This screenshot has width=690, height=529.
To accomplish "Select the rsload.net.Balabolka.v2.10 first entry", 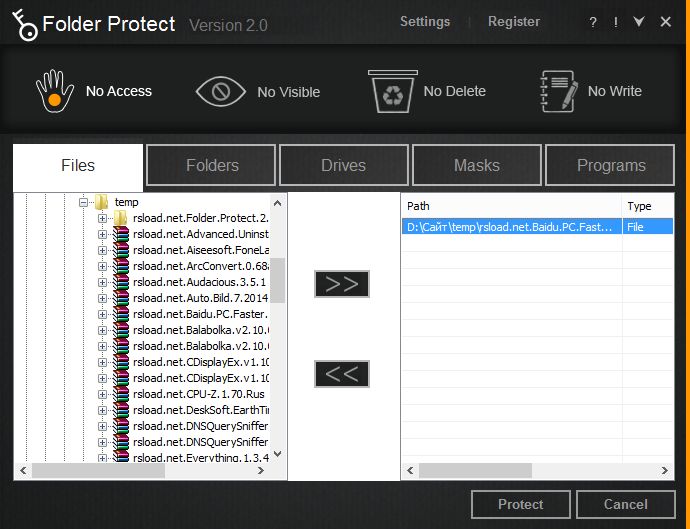I will coord(201,330).
